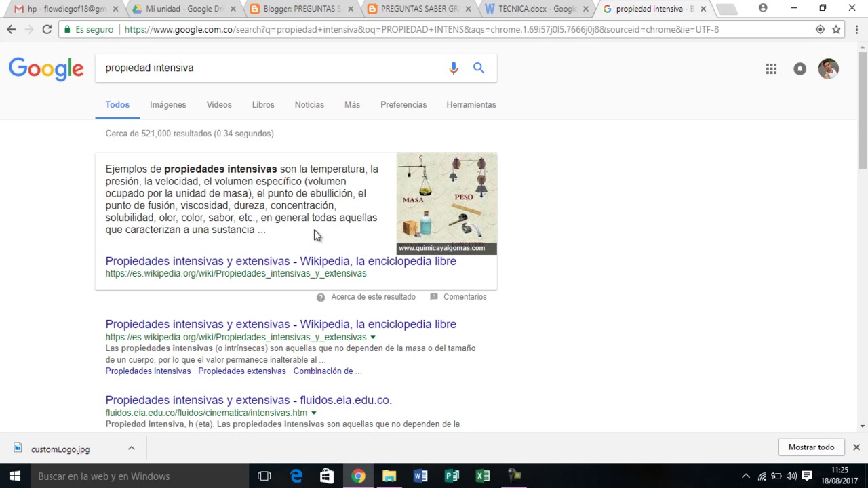
Task: Click Acerca de este resultado
Action: coord(373,297)
